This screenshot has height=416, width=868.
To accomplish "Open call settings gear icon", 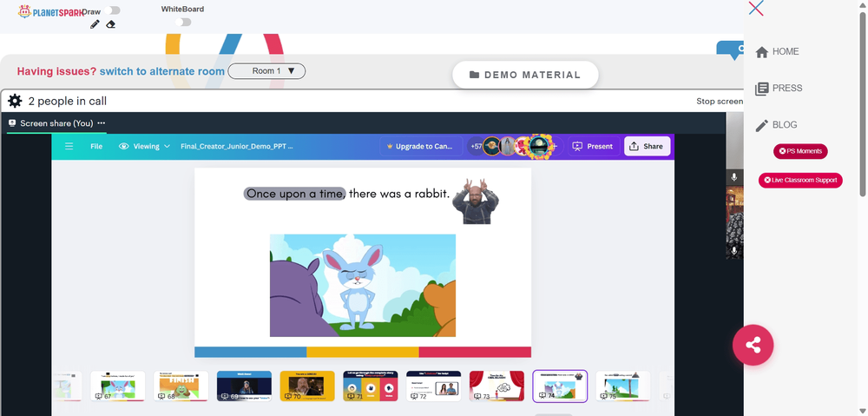I will coord(15,101).
